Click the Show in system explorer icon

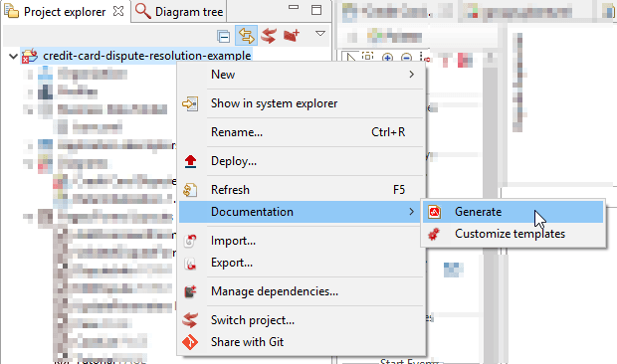pyautogui.click(x=190, y=103)
